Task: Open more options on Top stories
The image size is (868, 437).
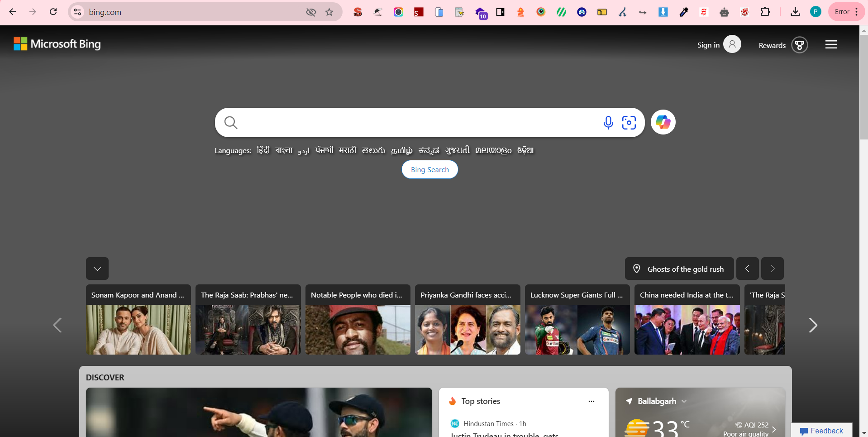Action: coord(591,401)
